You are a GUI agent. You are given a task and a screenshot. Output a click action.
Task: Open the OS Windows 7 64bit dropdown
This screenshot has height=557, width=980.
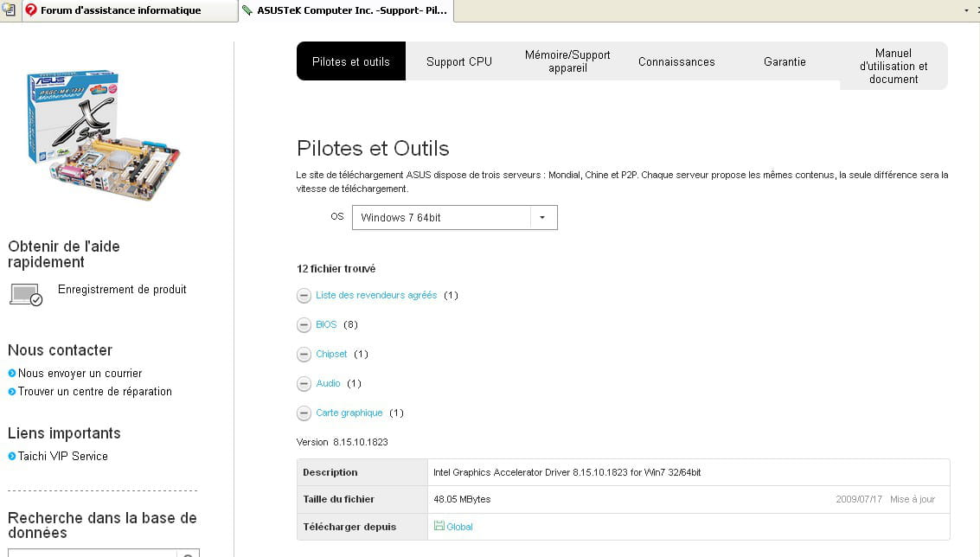pyautogui.click(x=454, y=218)
